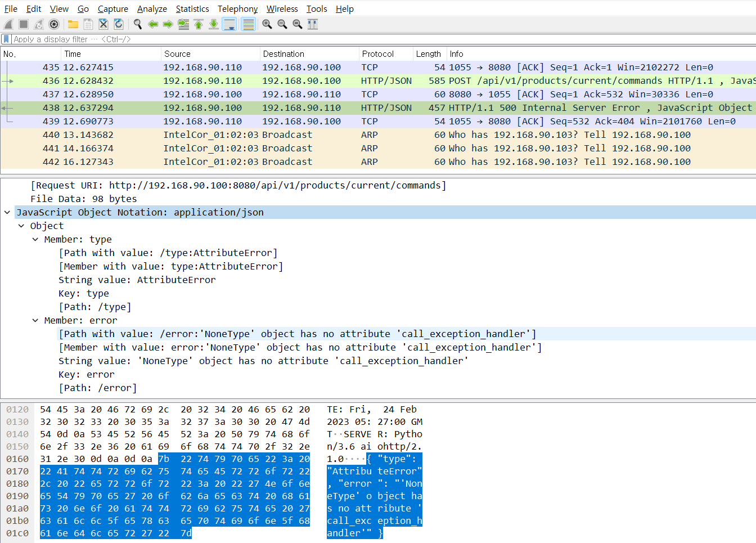
Task: Go forward in packet history arrow
Action: point(168,24)
